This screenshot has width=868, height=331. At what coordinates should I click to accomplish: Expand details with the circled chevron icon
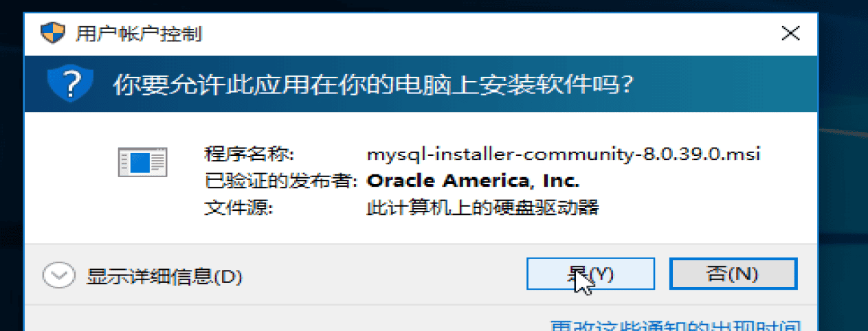58,276
